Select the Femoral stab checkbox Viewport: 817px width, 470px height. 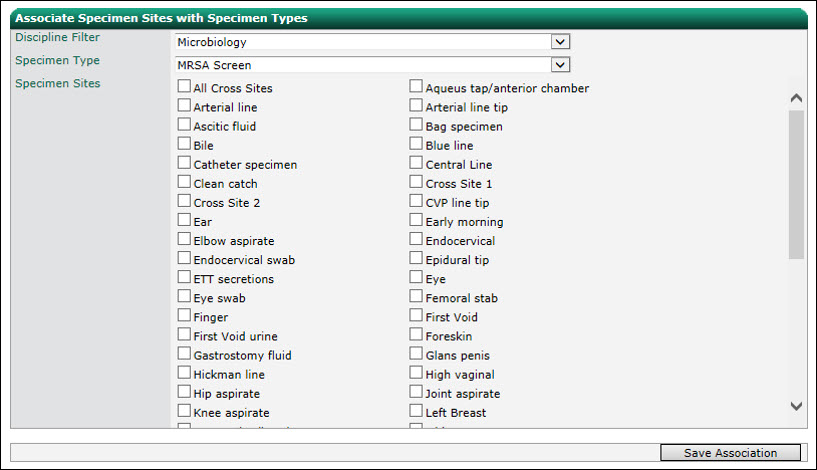416,296
